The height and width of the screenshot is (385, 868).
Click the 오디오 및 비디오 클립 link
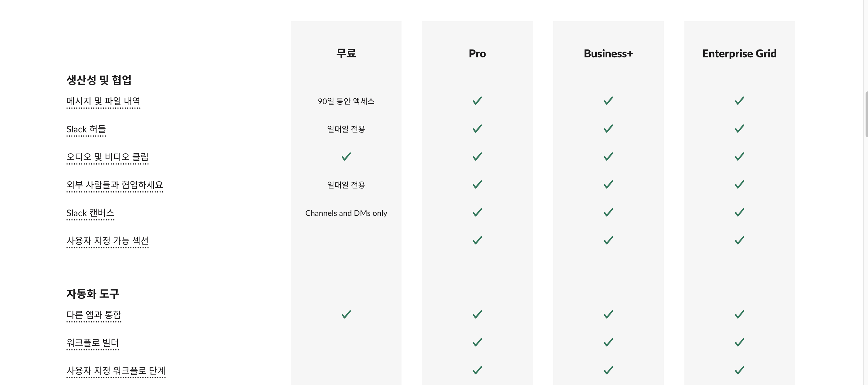click(107, 157)
